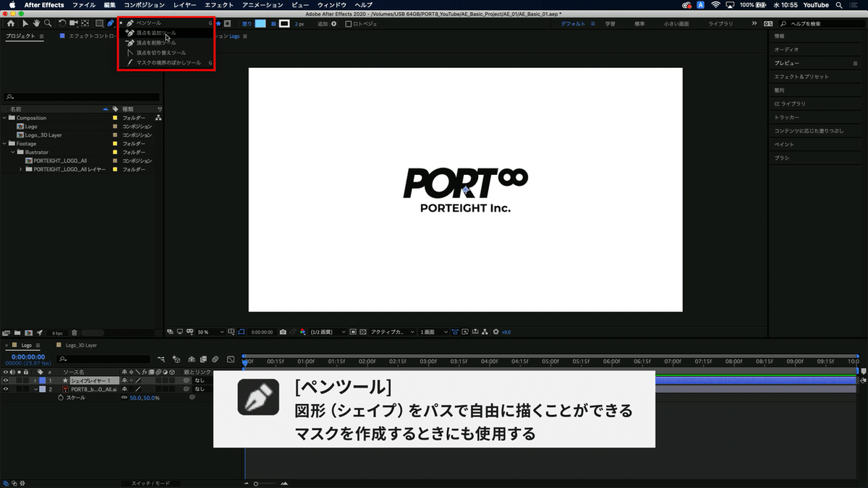
Task: Click the new folder icon in project panel
Action: point(18,333)
